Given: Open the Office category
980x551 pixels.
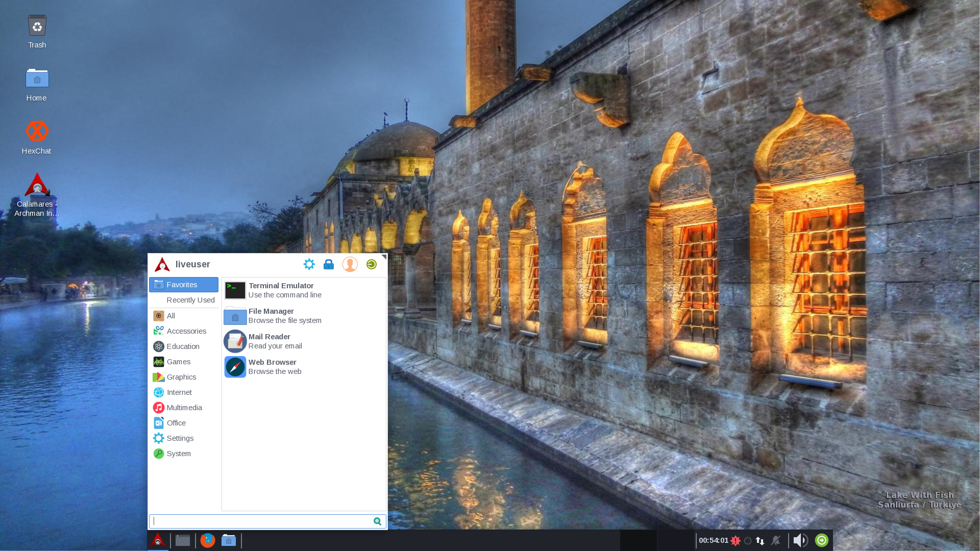Looking at the screenshot, I should coord(184,423).
